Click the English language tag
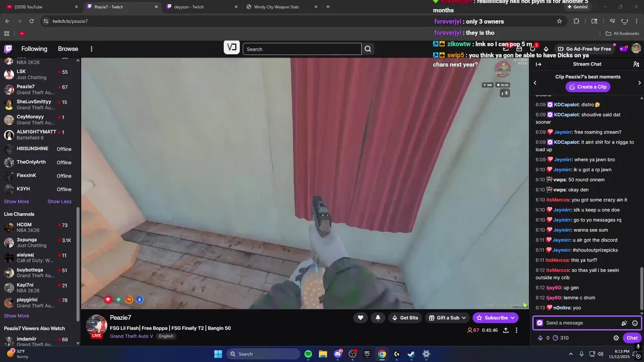 [x=166, y=336]
